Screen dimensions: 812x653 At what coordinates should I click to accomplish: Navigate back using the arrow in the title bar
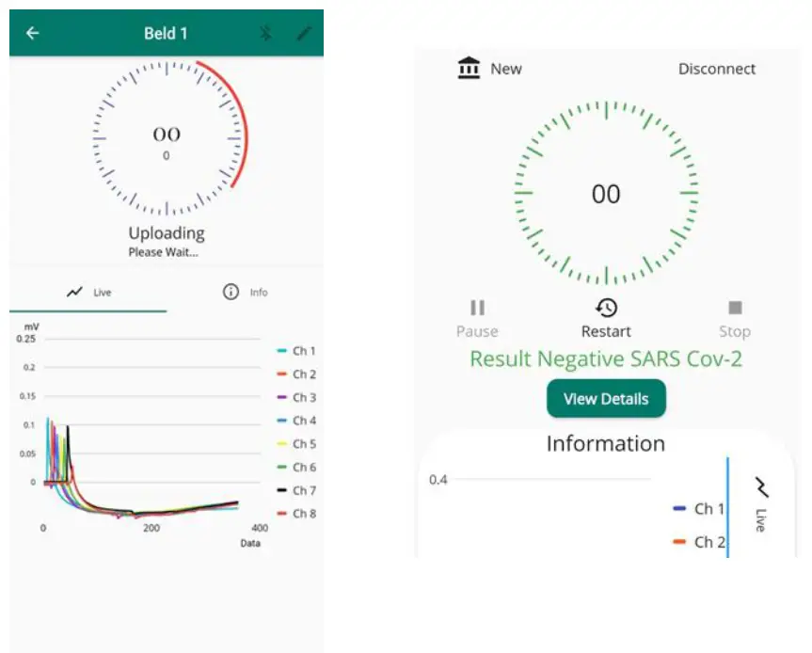pos(31,33)
